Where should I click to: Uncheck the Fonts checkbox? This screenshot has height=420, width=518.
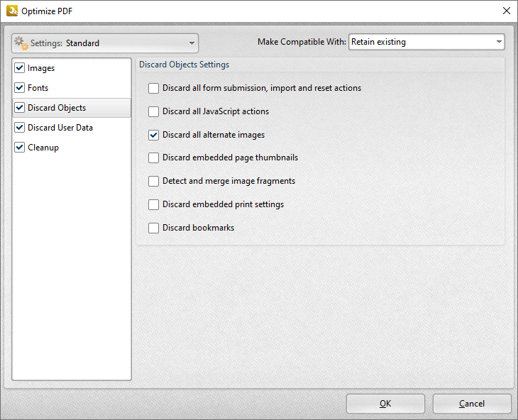(x=19, y=88)
